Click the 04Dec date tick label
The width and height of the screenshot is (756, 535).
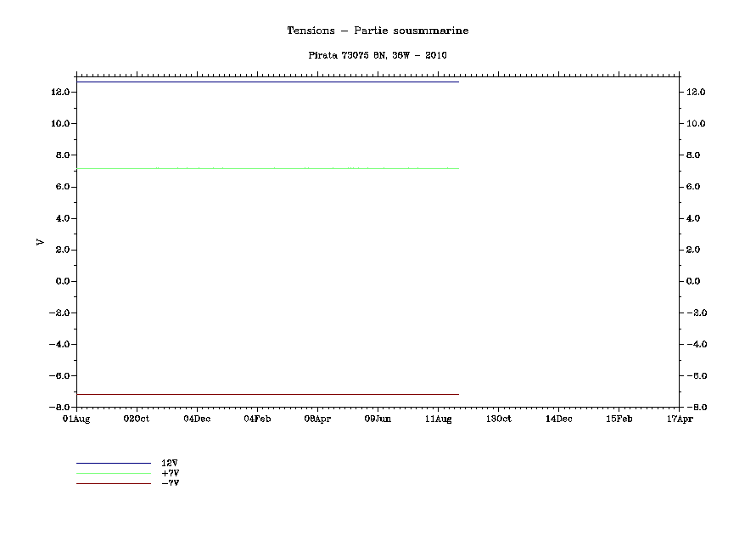pyautogui.click(x=197, y=419)
